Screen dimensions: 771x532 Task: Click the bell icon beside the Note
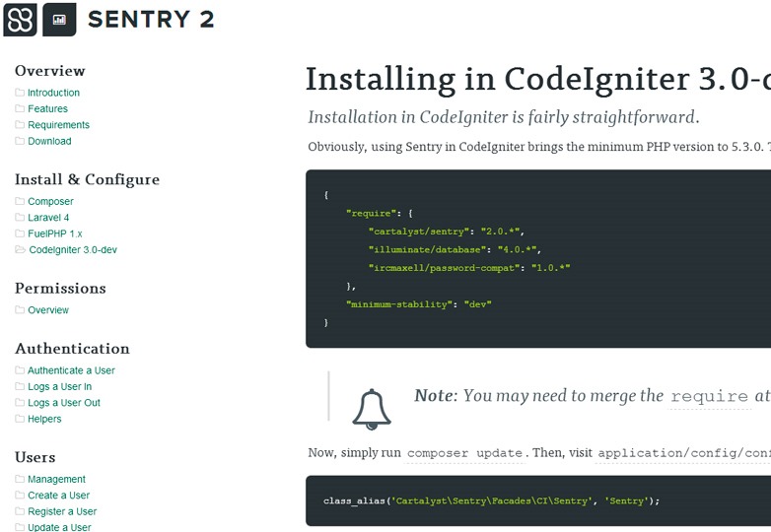tap(372, 406)
